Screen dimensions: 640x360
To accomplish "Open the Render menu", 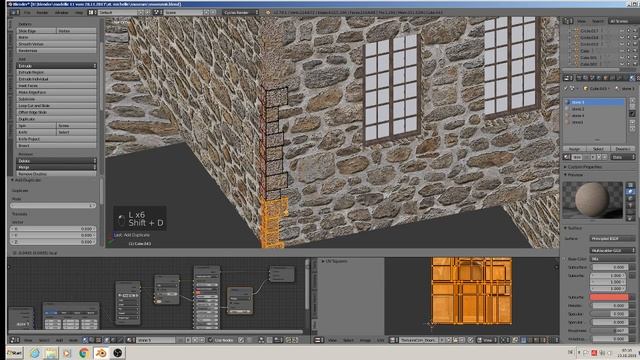I will click(42, 13).
